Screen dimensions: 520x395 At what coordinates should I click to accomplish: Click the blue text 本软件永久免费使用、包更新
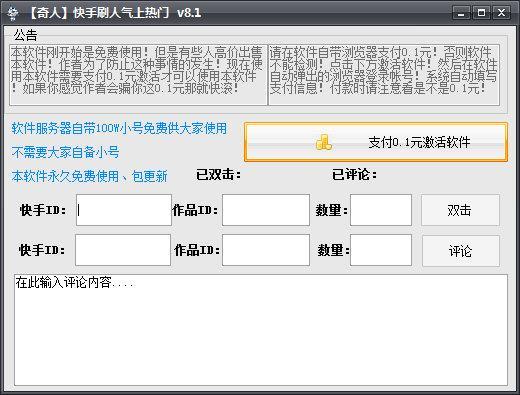(x=89, y=176)
